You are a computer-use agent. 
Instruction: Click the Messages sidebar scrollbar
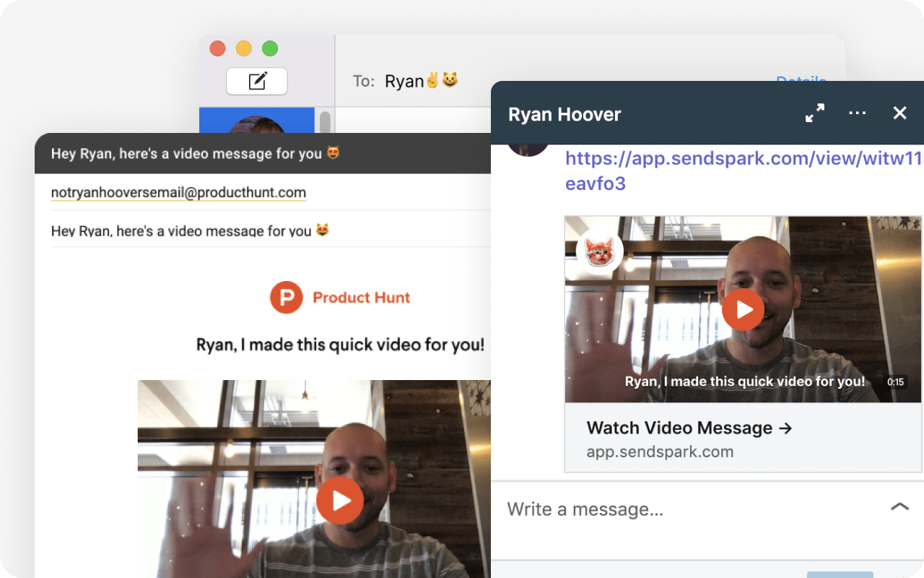click(325, 121)
